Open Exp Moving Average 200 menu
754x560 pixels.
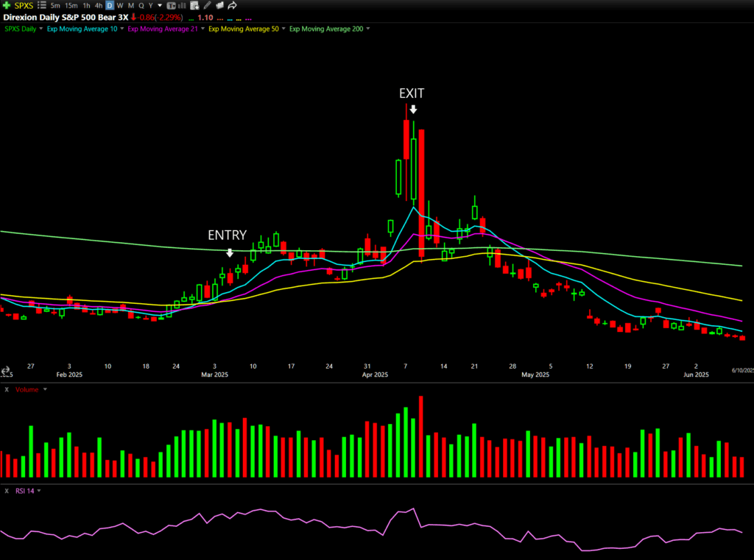(x=367, y=29)
